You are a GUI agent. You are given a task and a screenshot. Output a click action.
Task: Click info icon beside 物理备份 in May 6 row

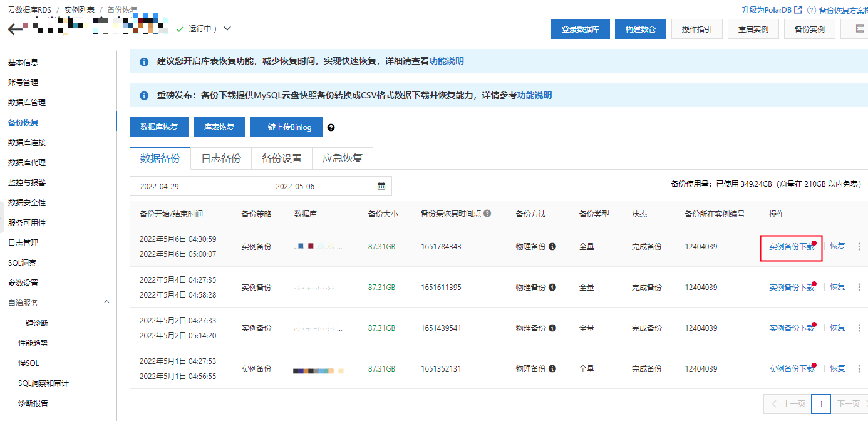pos(552,247)
